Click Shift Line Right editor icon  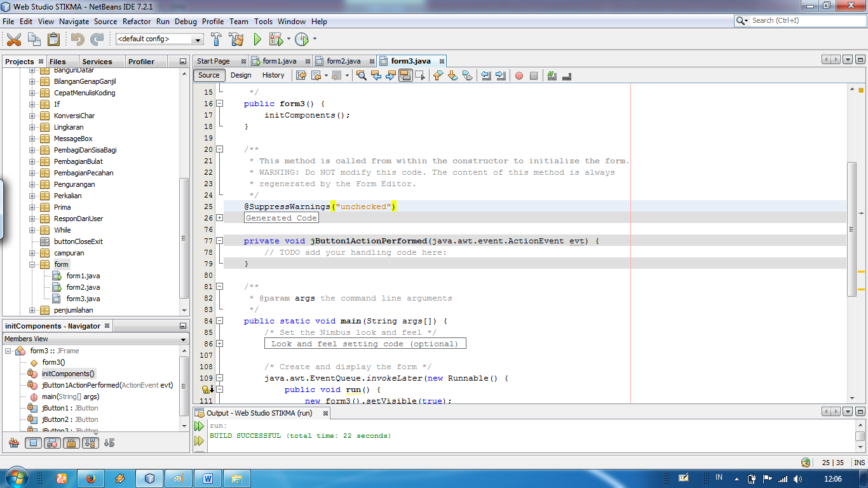click(x=499, y=75)
